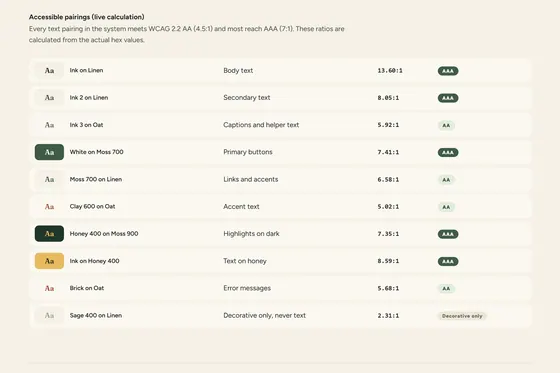
Task: Click the 7.41:1 contrast ratio
Action: [388, 152]
